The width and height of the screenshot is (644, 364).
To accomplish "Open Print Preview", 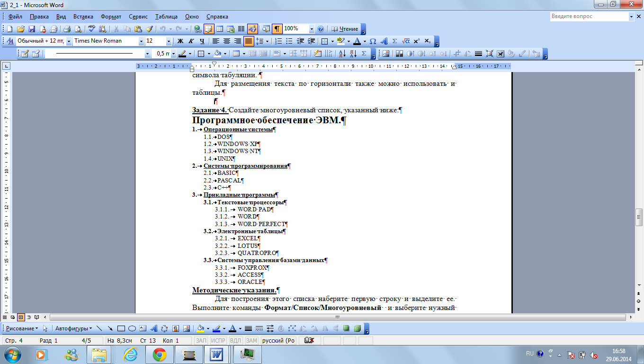I will pos(78,29).
